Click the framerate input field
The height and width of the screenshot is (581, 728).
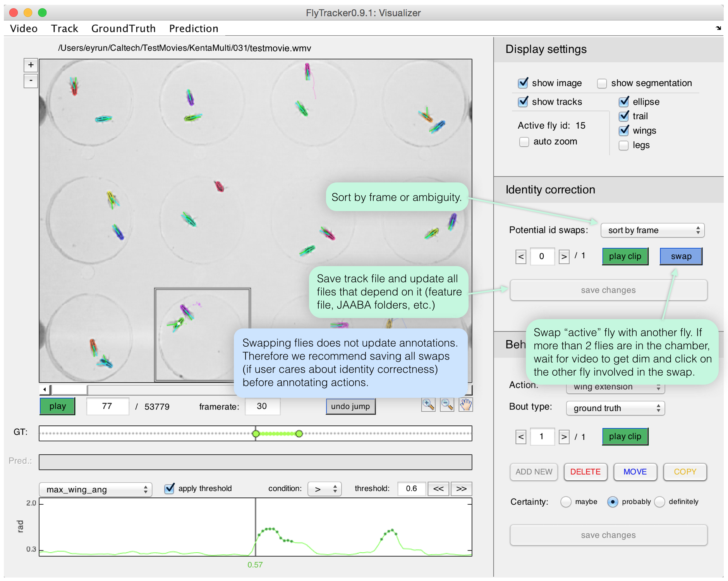[262, 406]
